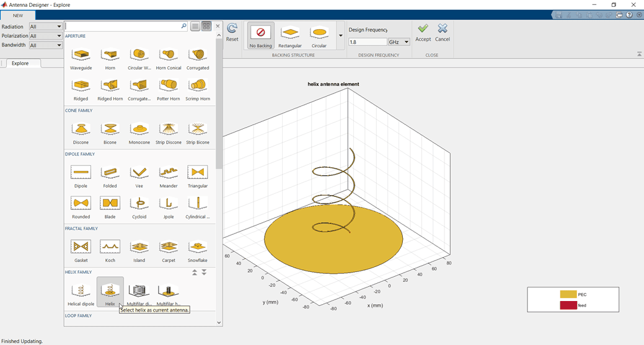Expand the backing structure gallery arrow

point(340,36)
